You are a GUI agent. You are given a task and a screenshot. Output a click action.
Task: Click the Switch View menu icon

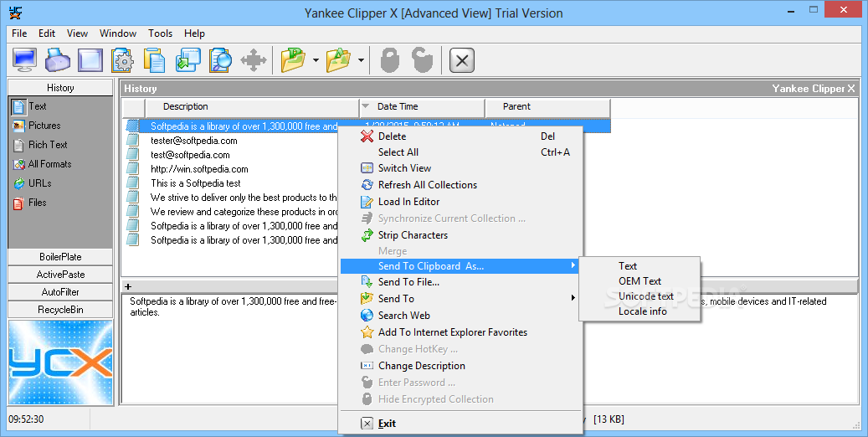pyautogui.click(x=367, y=168)
